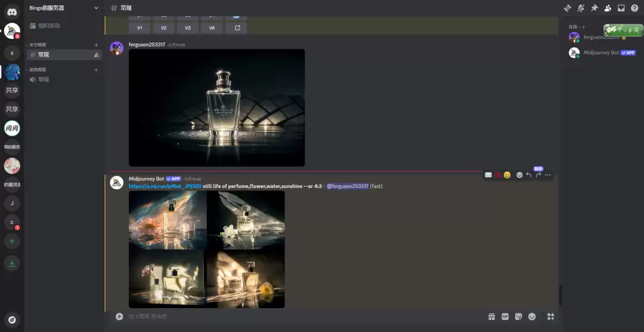The width and height of the screenshot is (644, 332).
Task: Click the V3 variation button
Action: click(188, 27)
